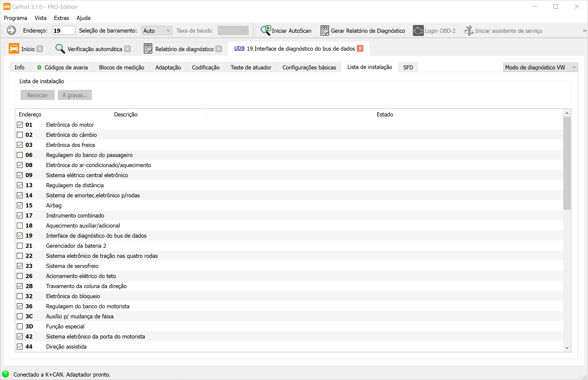Screen dimensions: 588x380
Task: Enable module 02 Eletrônica do câmbio
Action: tap(20, 135)
